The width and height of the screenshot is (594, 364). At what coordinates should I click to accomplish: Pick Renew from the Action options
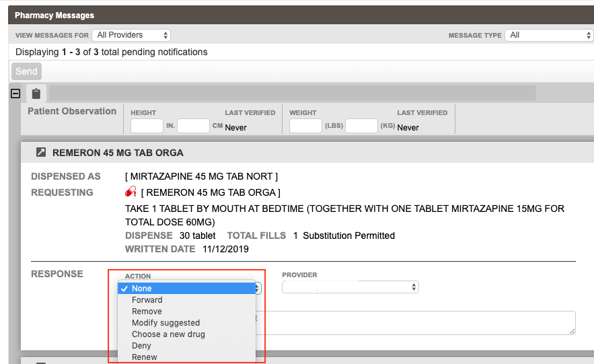[144, 357]
